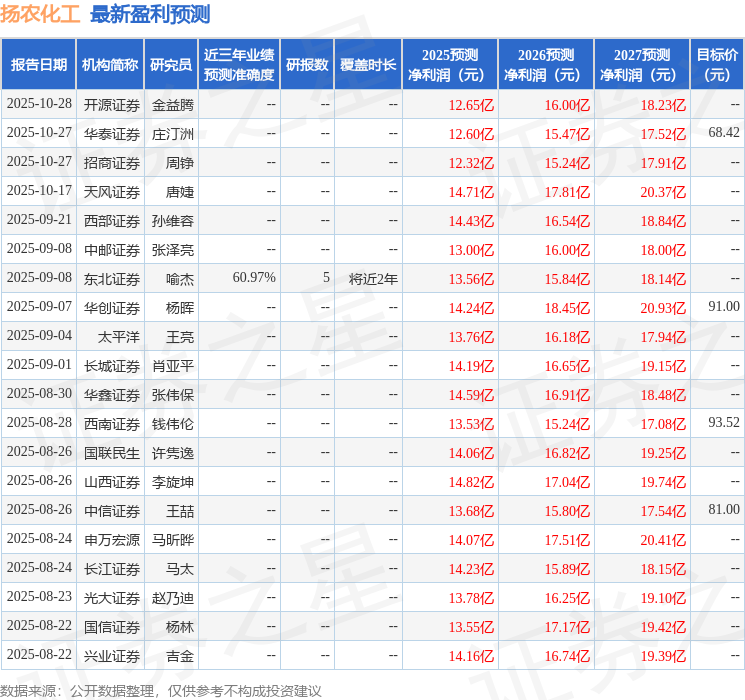Select the 华鑫证券 institution cell
The image size is (745, 700).
(x=112, y=395)
